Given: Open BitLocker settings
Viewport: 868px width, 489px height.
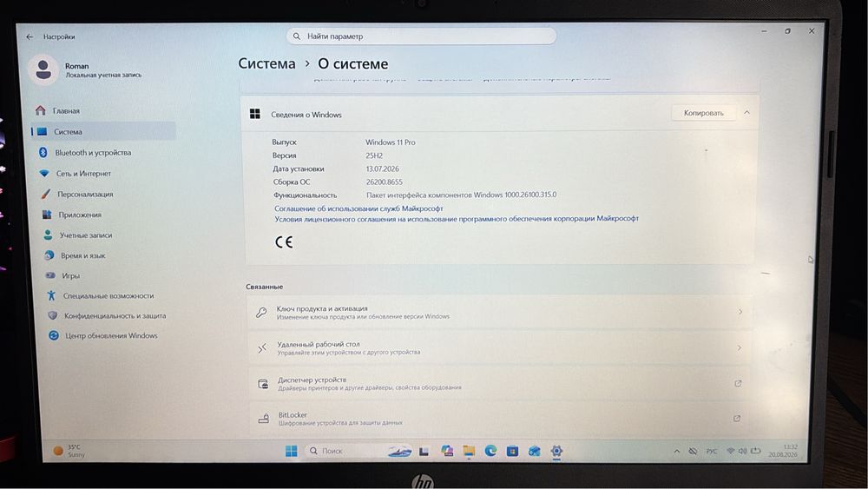Looking at the screenshot, I should (499, 418).
